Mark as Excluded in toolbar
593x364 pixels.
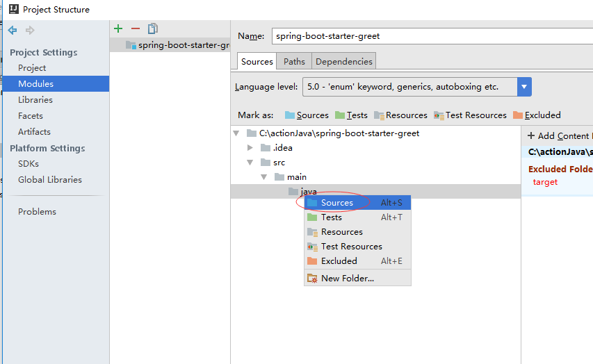pyautogui.click(x=537, y=115)
